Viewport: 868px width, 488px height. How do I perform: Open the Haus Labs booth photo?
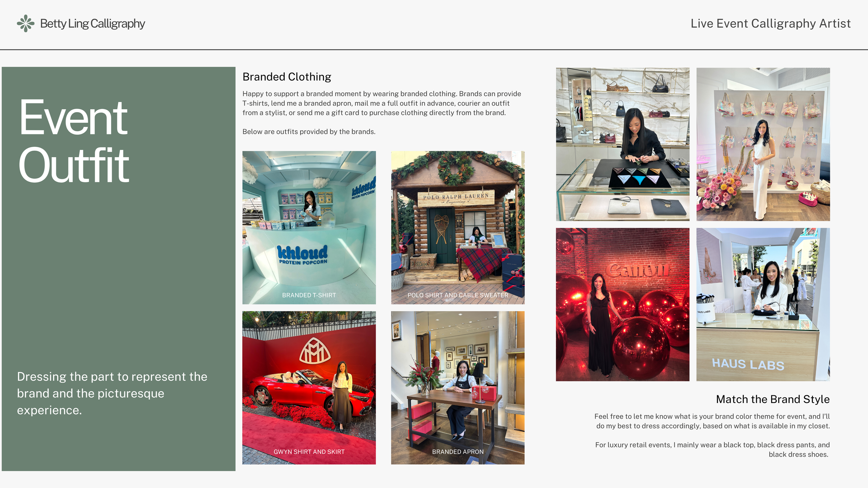763,304
